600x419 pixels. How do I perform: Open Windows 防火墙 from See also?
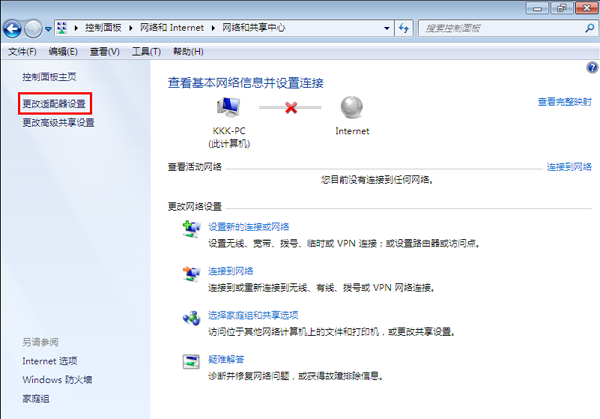click(x=57, y=379)
